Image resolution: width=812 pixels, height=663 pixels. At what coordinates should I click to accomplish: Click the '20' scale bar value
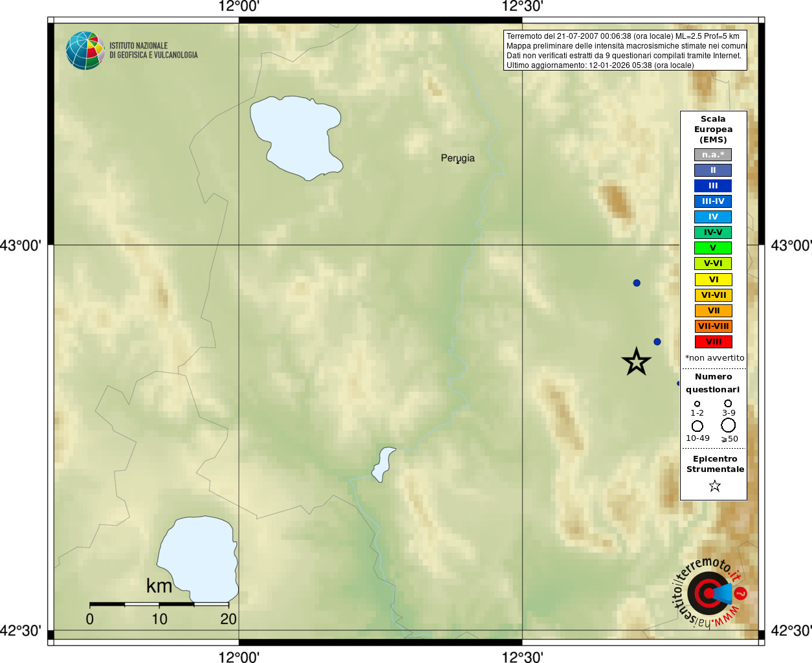coord(228,619)
